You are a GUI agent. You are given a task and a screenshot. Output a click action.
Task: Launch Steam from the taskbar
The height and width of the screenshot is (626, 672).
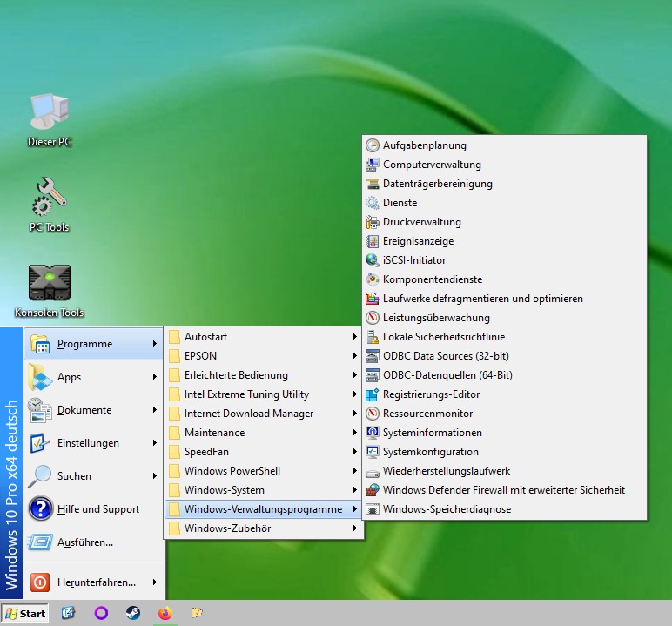[133, 613]
